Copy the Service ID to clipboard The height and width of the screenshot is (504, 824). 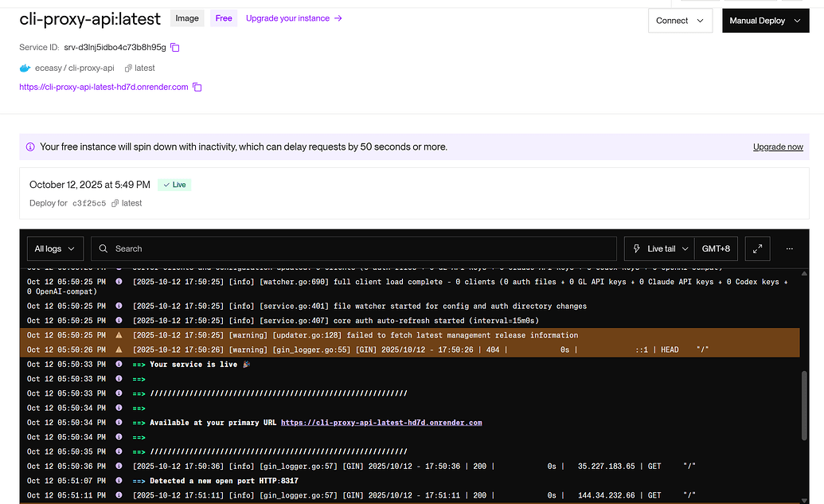pyautogui.click(x=175, y=47)
